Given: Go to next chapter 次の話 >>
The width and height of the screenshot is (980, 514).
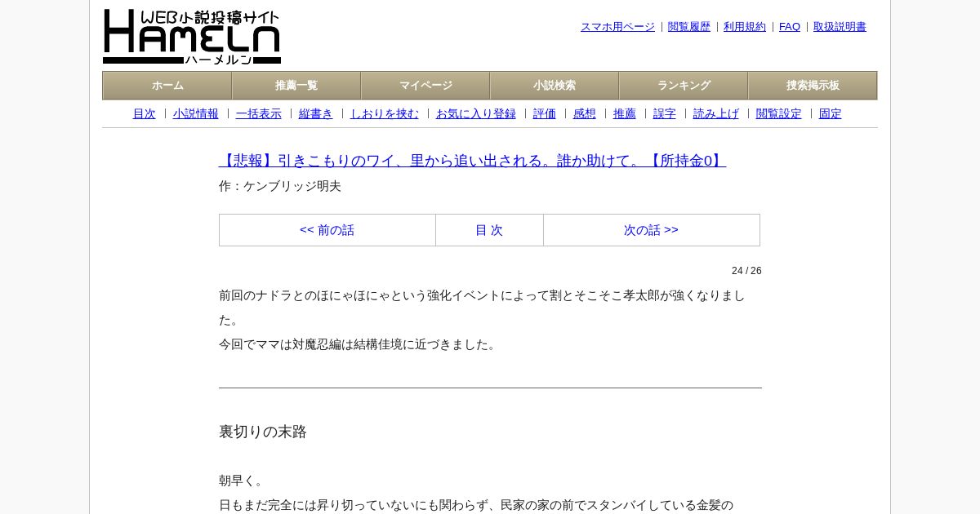Looking at the screenshot, I should 651,230.
